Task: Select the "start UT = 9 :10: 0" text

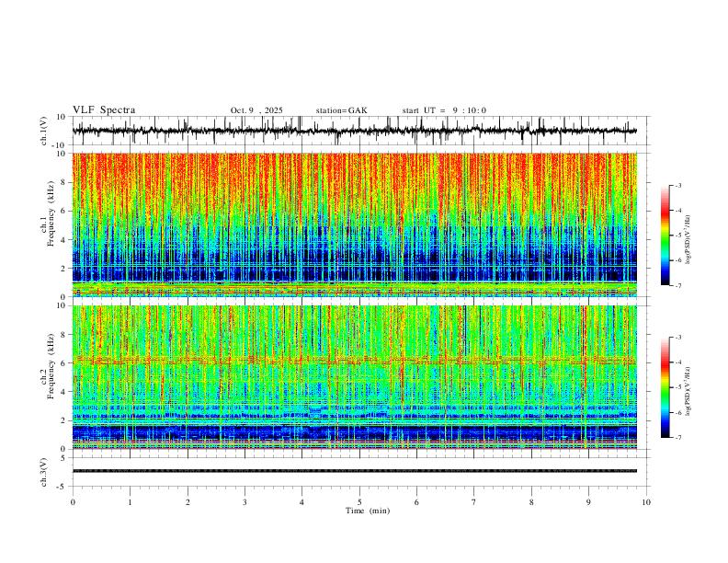Action: 444,110
